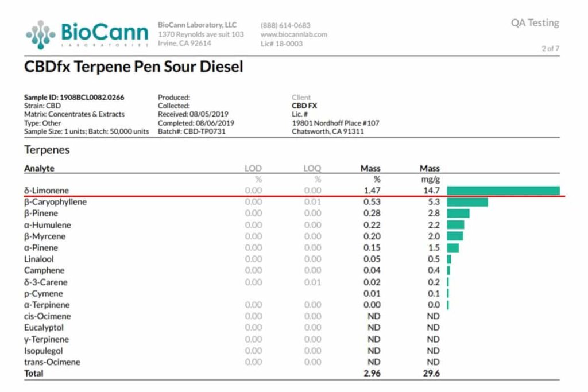Open the www.biocannlab.com link
This screenshot has width=588, height=392.
pyautogui.click(x=294, y=34)
